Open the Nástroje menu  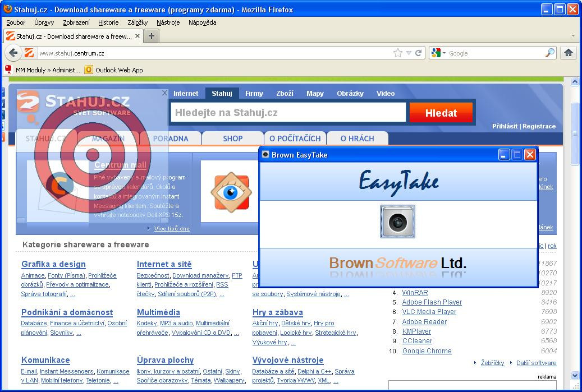168,22
